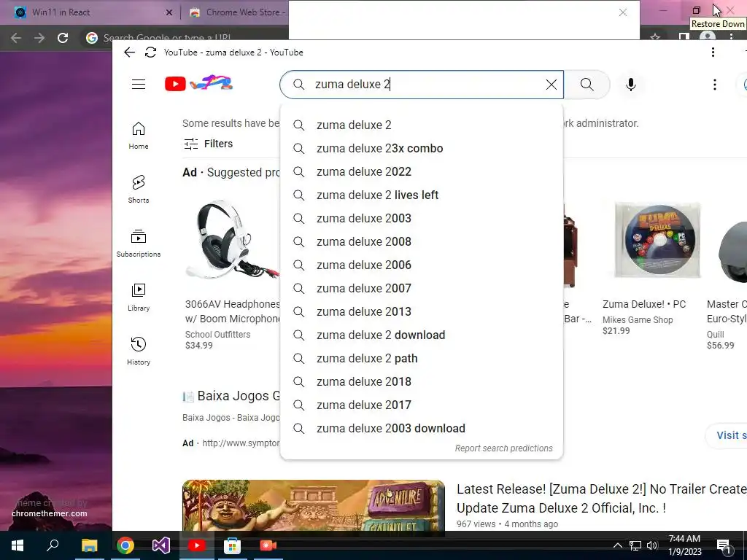Screen dimensions: 747x560
Task: Open the notification center
Action: pos(724,546)
